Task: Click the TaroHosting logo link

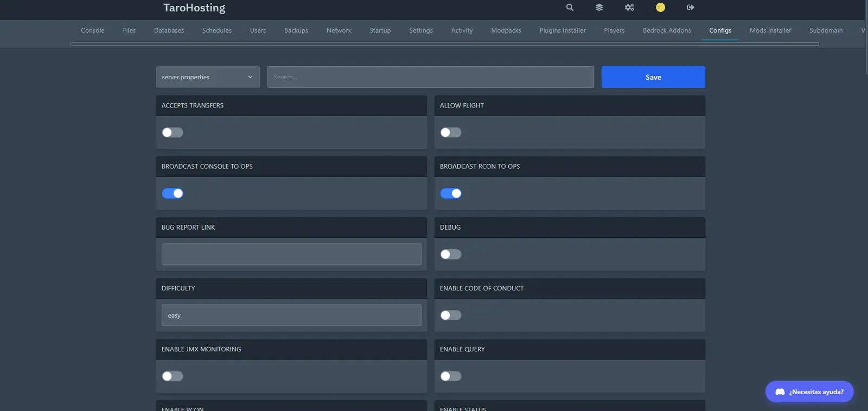Action: pos(194,8)
